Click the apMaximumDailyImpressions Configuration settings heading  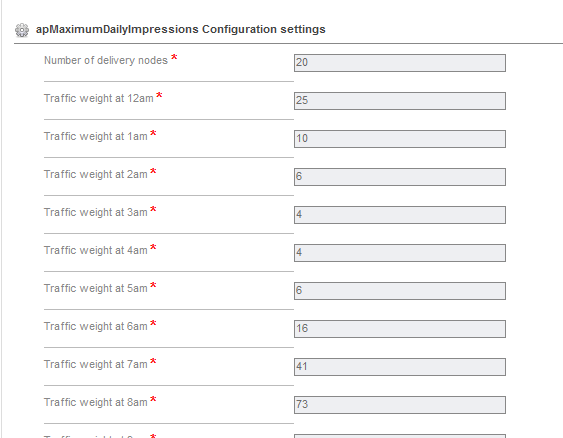click(x=181, y=29)
